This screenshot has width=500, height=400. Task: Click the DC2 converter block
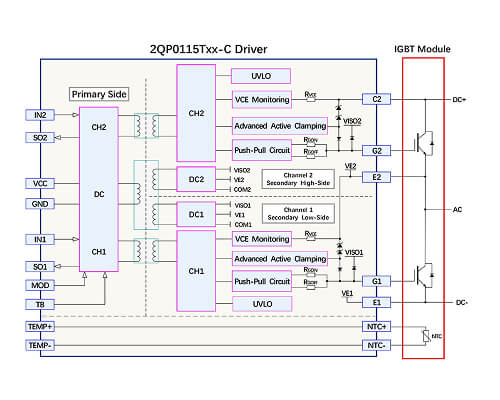[x=196, y=179]
